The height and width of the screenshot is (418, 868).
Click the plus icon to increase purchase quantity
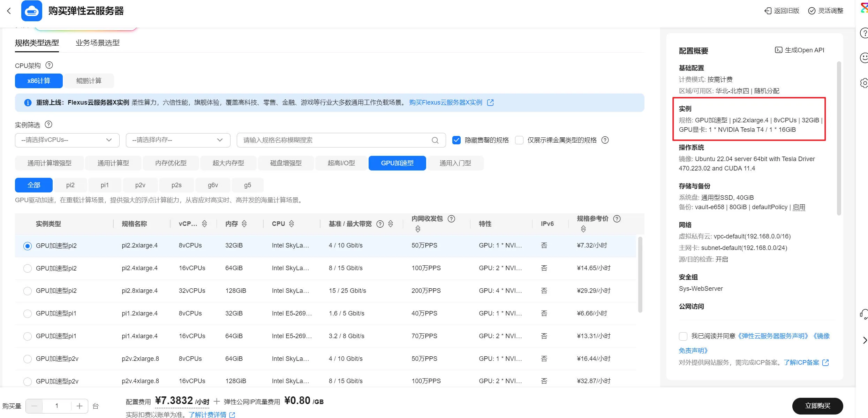coord(80,406)
